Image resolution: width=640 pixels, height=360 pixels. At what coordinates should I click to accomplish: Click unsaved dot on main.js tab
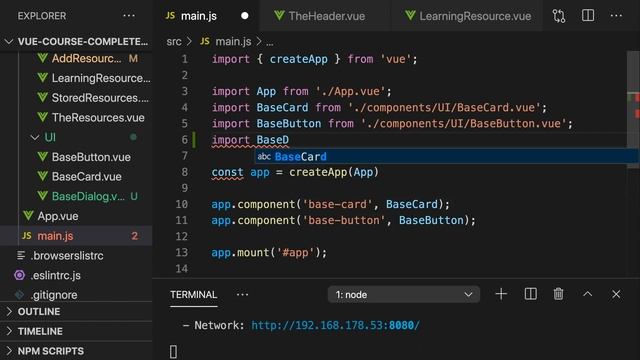[244, 16]
